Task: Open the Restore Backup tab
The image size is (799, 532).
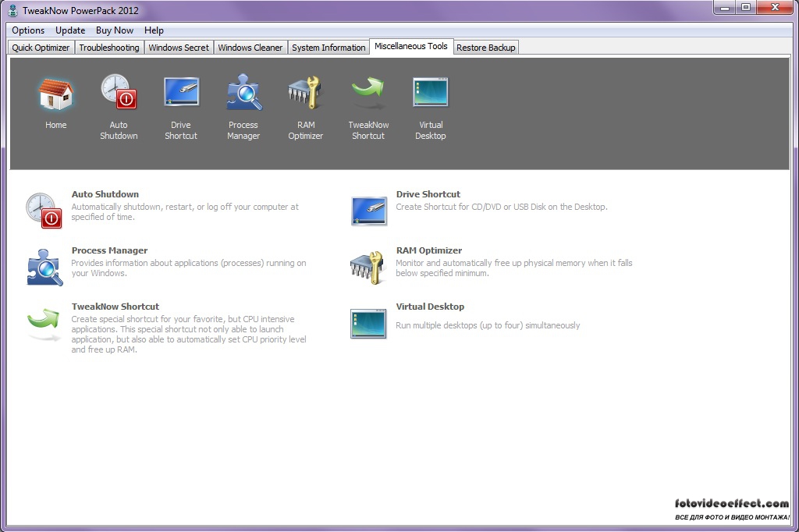Action: (486, 48)
